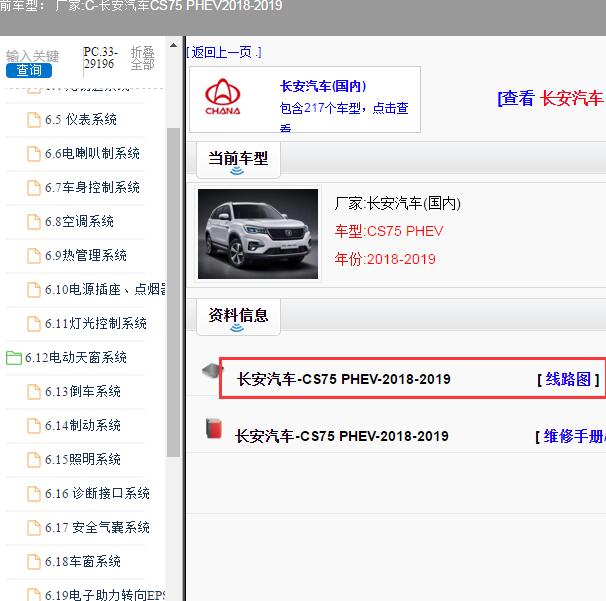Open 6.17 安全气囊系统 tree item
The height and width of the screenshot is (601, 606).
(97, 528)
